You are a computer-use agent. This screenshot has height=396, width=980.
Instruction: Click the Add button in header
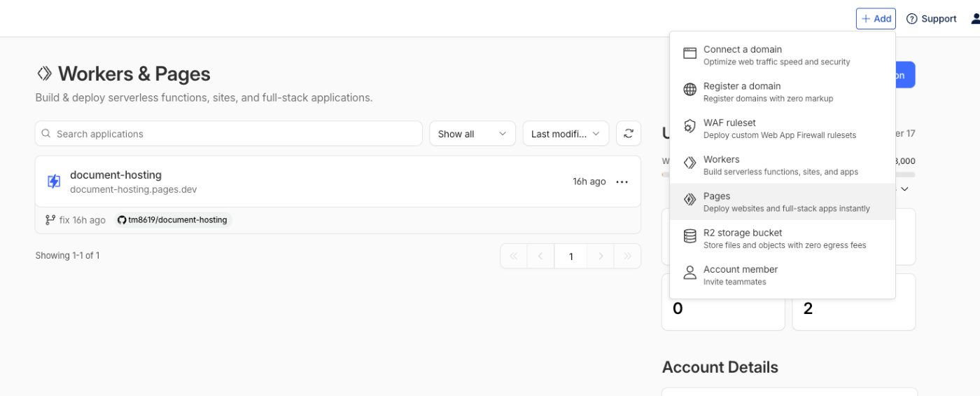[876, 19]
